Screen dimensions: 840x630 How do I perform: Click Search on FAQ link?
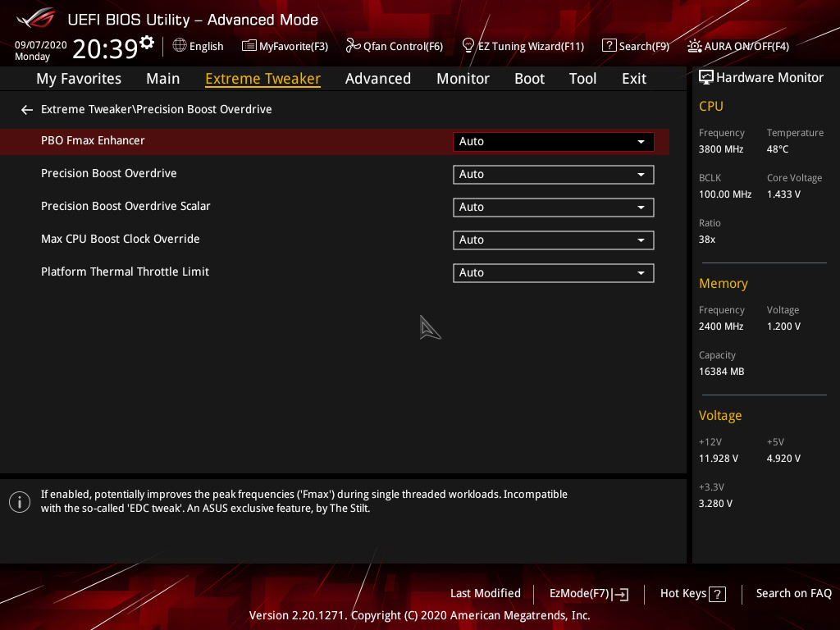click(793, 593)
